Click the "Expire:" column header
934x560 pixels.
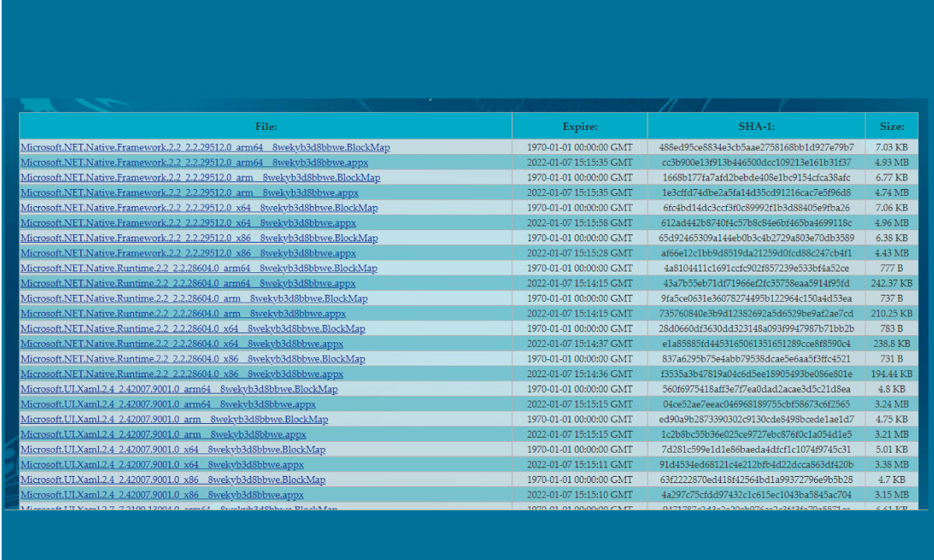click(580, 126)
